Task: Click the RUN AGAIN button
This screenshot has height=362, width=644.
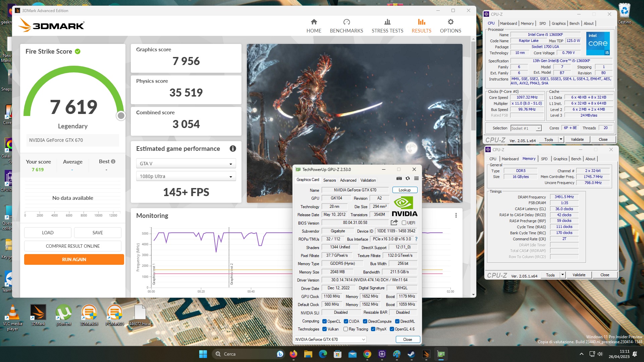Action: click(74, 259)
